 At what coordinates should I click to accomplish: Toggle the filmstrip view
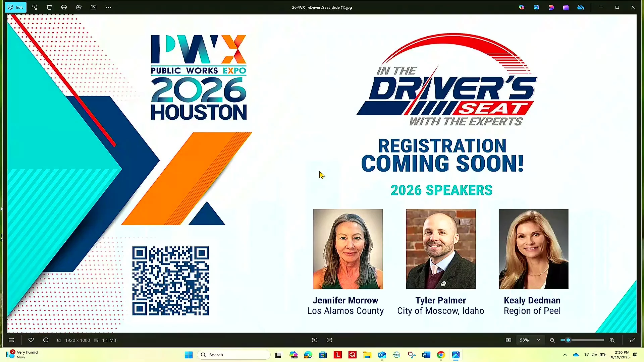pos(11,340)
